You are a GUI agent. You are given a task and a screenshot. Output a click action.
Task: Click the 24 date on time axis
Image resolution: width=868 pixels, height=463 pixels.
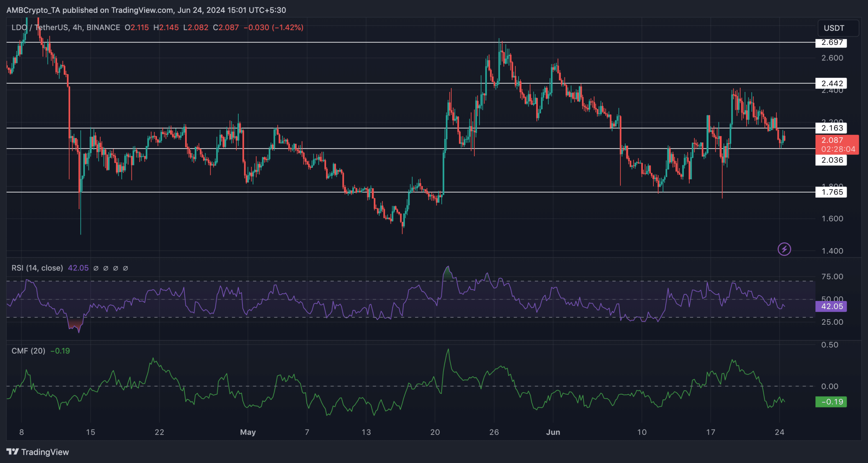pyautogui.click(x=780, y=432)
